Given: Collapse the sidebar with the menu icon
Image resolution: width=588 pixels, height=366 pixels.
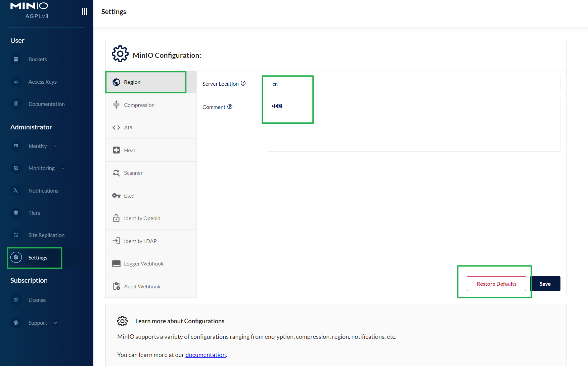Looking at the screenshot, I should point(85,11).
